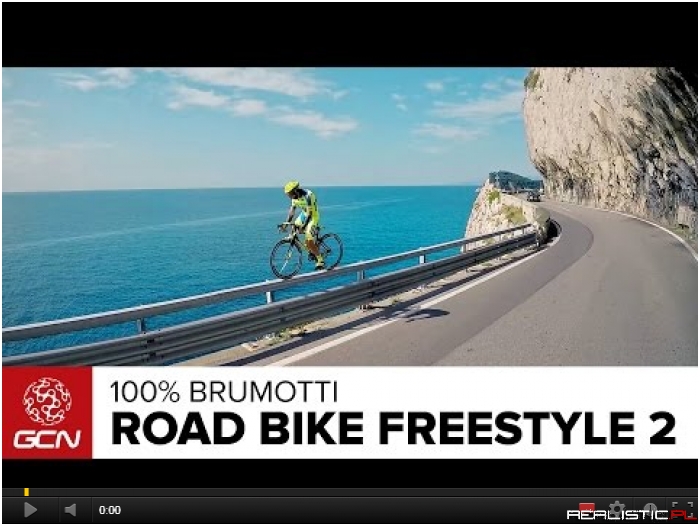Click the 0:00 elapsed time display
This screenshot has width=700, height=526.
tap(110, 510)
